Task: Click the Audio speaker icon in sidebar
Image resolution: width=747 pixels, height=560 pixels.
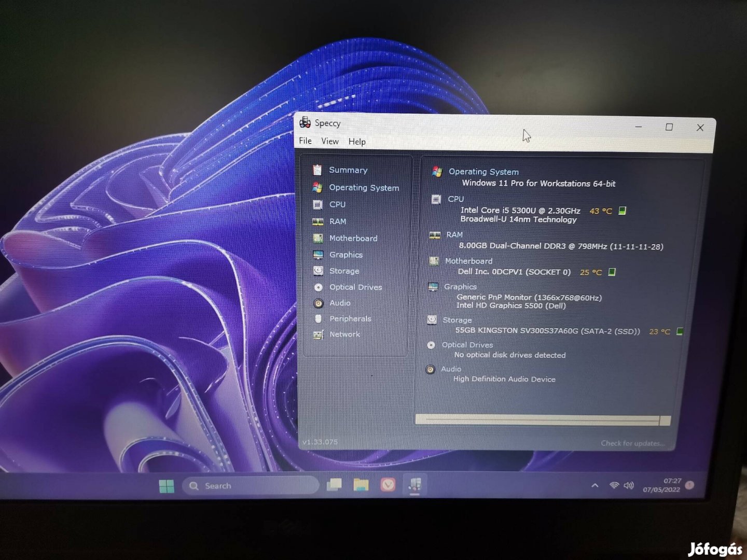Action: (319, 303)
